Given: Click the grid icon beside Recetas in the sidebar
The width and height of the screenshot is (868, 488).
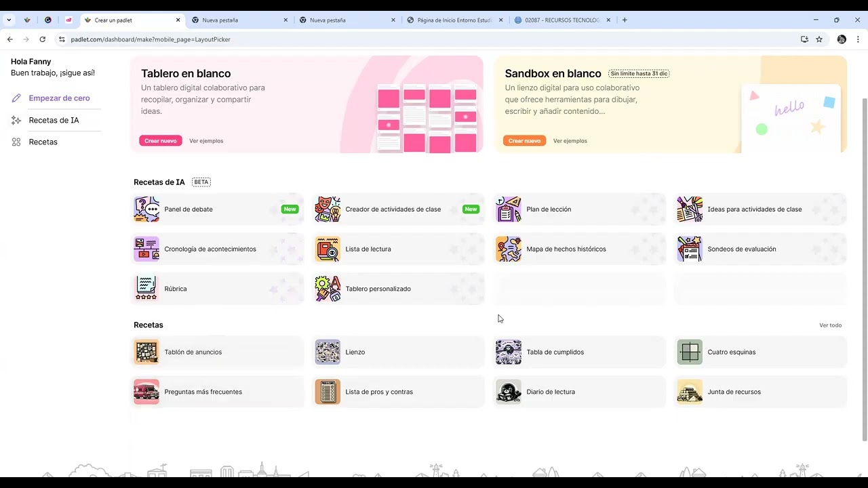Looking at the screenshot, I should [x=16, y=142].
